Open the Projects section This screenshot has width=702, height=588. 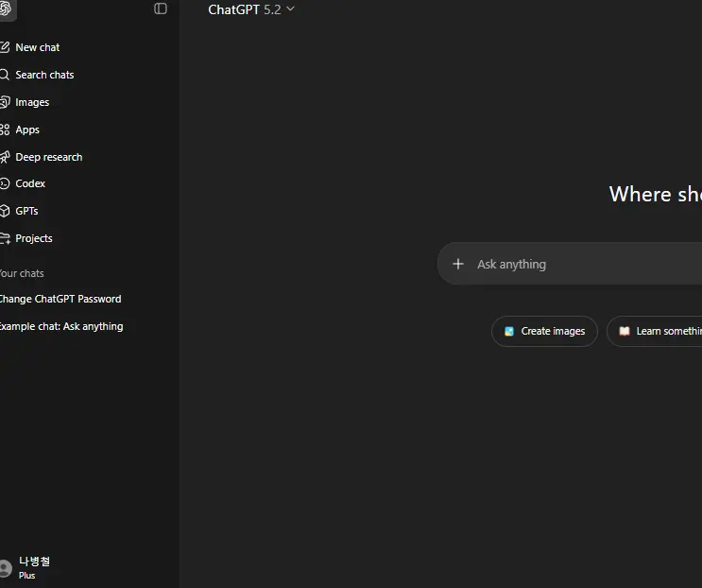click(x=34, y=238)
